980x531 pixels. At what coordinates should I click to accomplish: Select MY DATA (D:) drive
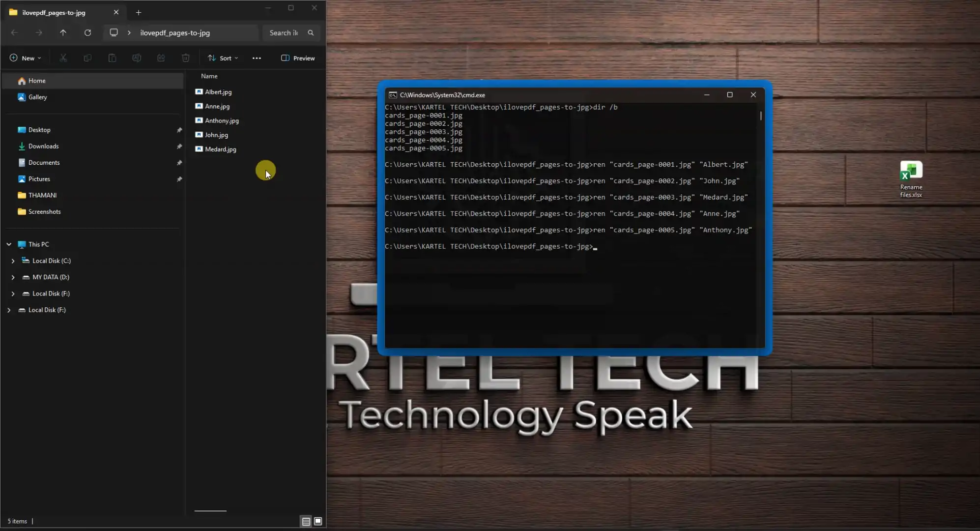click(51, 277)
